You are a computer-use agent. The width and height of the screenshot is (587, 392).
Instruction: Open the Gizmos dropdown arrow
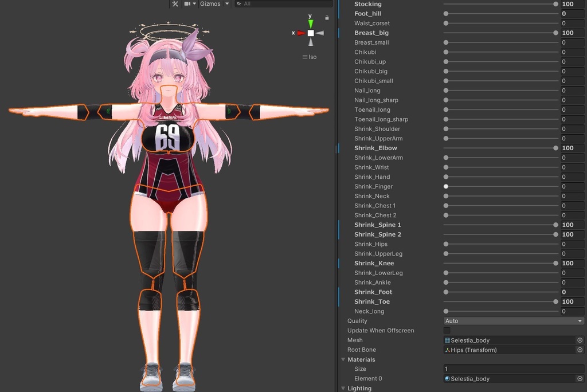coord(227,4)
